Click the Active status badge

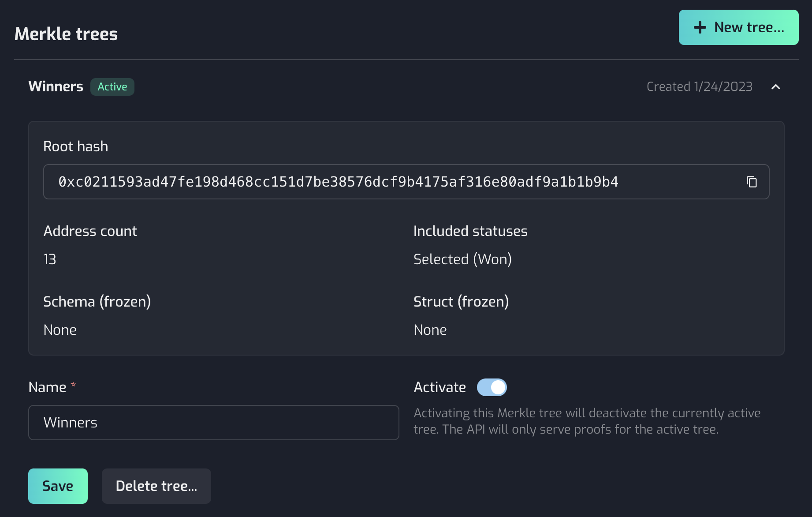(x=112, y=87)
